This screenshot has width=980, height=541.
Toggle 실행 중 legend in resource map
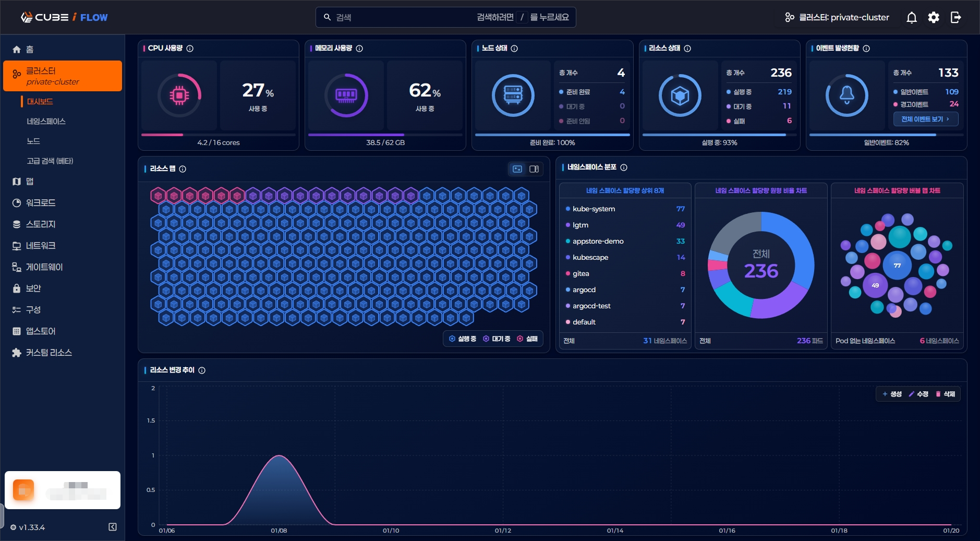tap(463, 339)
